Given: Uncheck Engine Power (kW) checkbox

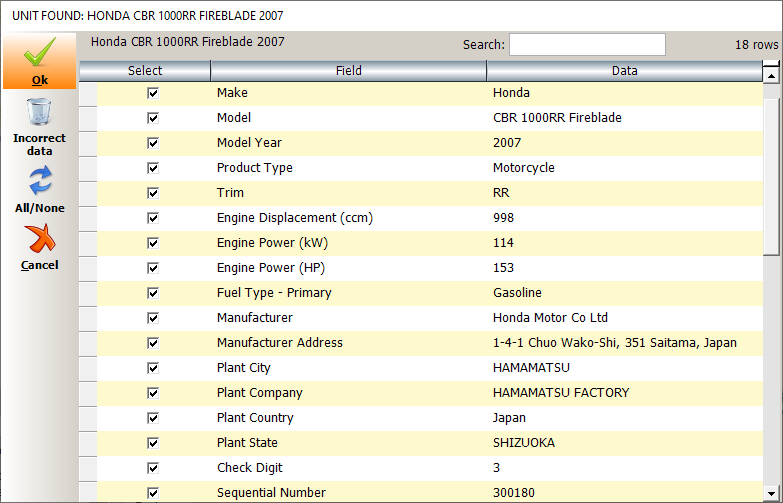Looking at the screenshot, I should point(153,243).
